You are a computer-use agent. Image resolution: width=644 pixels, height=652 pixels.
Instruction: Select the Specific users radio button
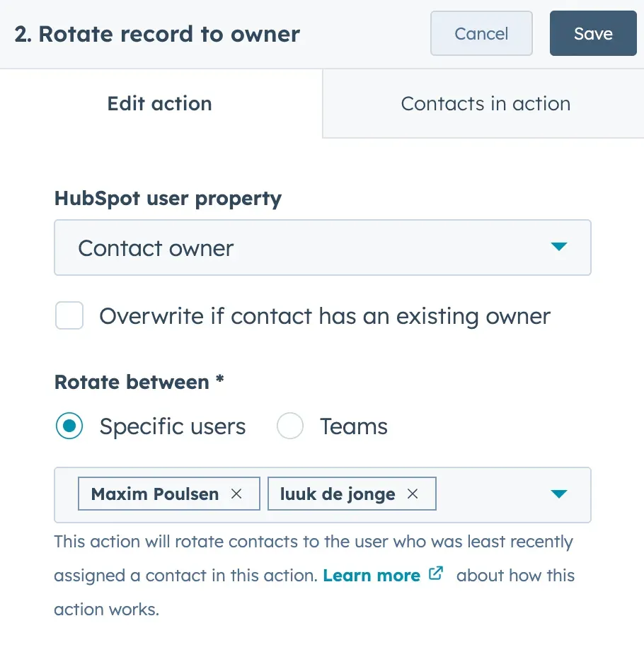point(69,426)
